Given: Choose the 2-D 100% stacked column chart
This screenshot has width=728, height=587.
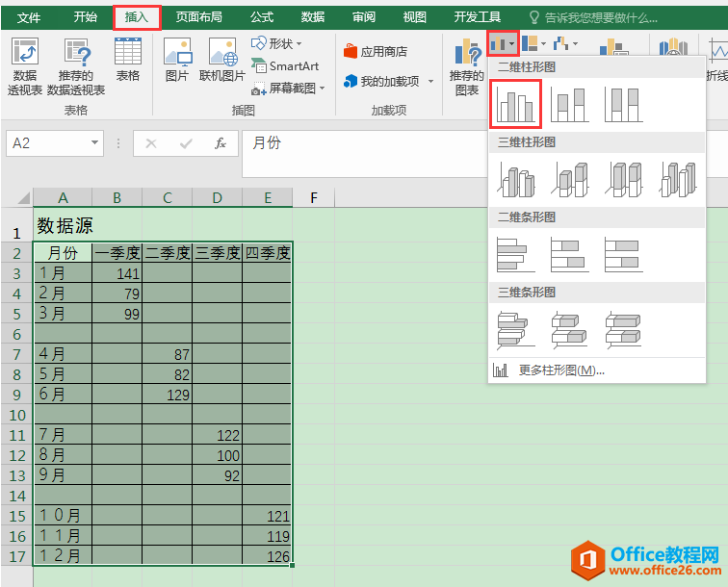Looking at the screenshot, I should coord(624,105).
